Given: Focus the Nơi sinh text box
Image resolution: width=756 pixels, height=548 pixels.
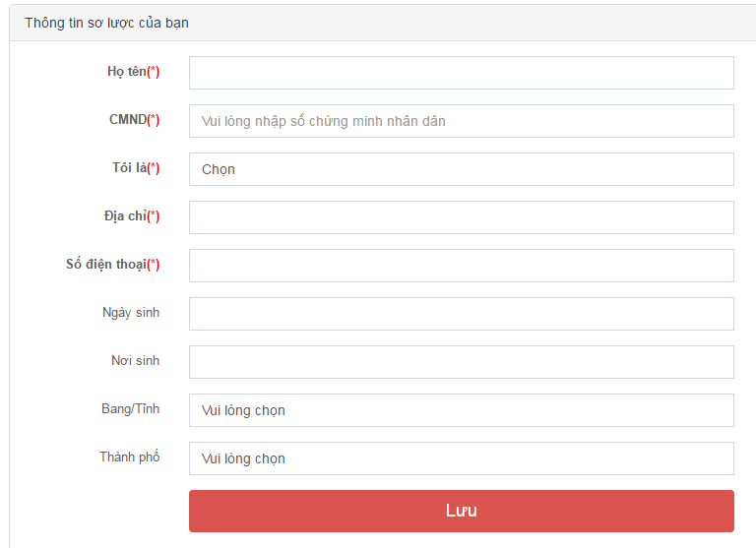Looking at the screenshot, I should coord(461,362).
